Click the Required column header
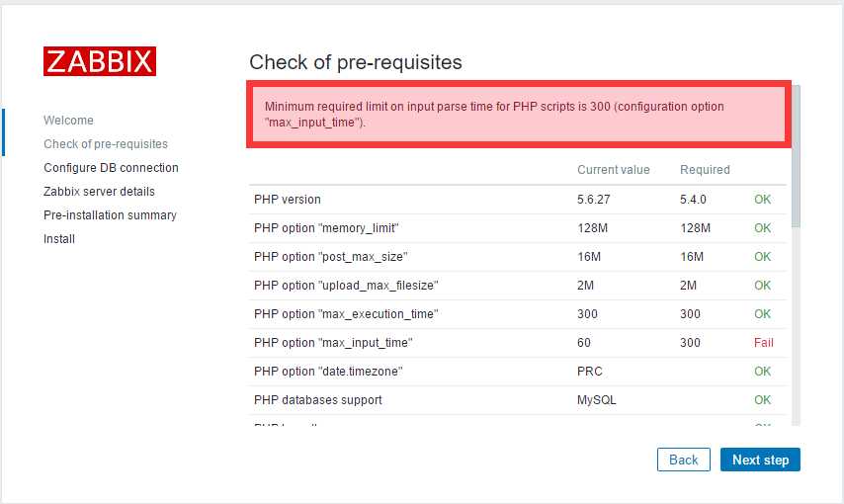 point(705,170)
